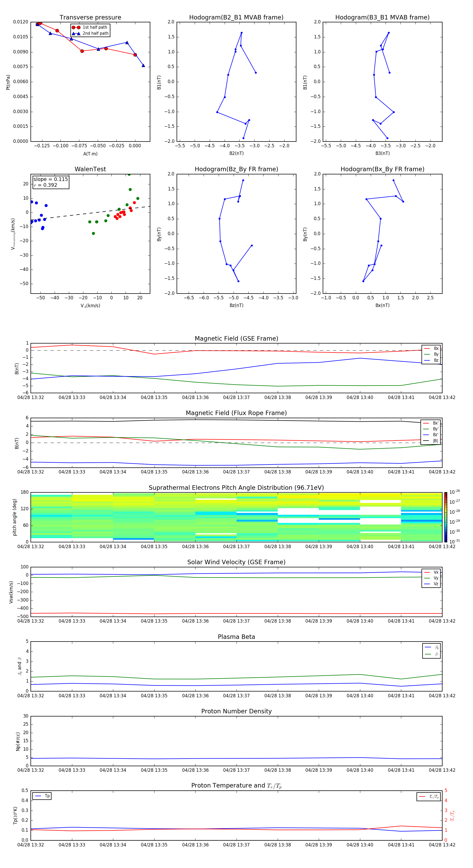Click the "04/28 13:37" tick under Proton Number Density
Screen dimensions: 473x868
pyautogui.click(x=236, y=770)
